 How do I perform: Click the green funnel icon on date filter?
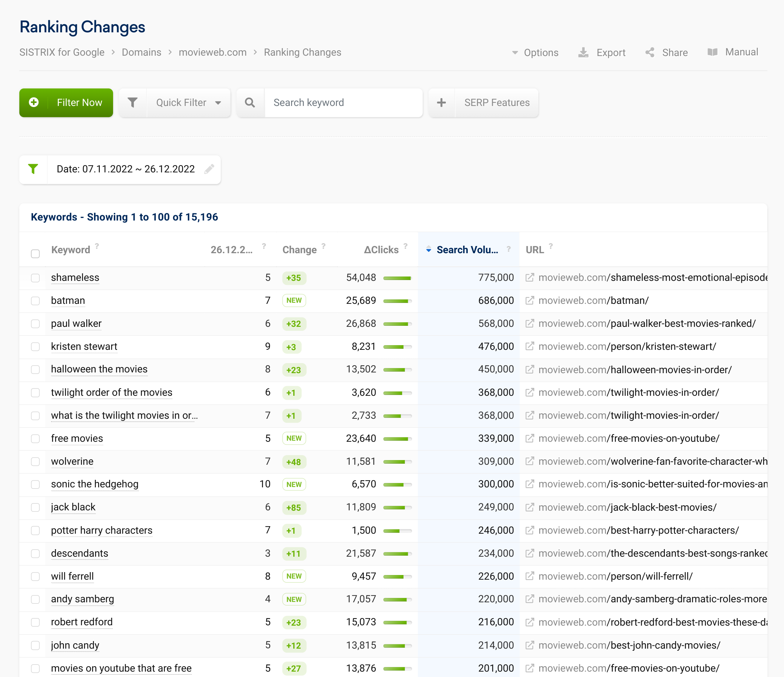[33, 169]
